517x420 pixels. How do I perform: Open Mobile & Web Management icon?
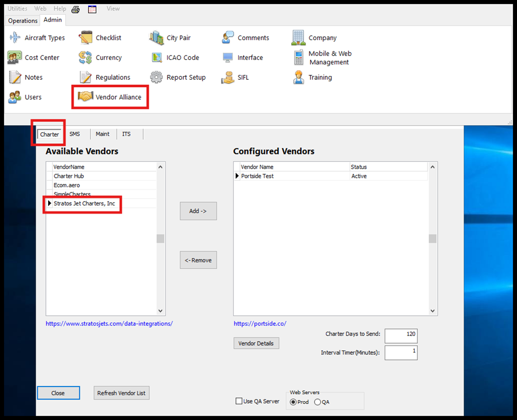click(299, 58)
